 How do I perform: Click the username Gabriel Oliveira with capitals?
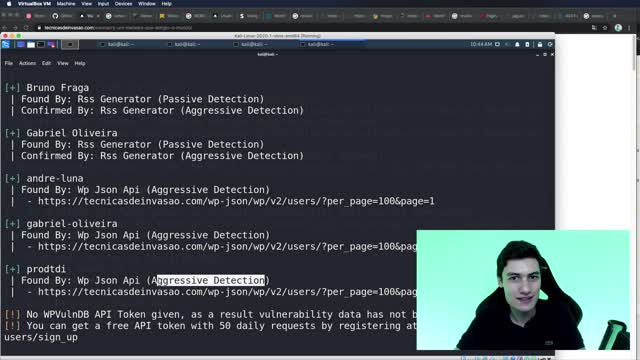pyautogui.click(x=72, y=133)
